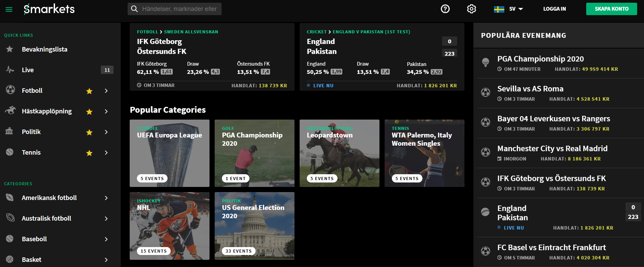Screen dimensions: 644x267
Task: Click the search magnifier icon
Action: tap(135, 9)
